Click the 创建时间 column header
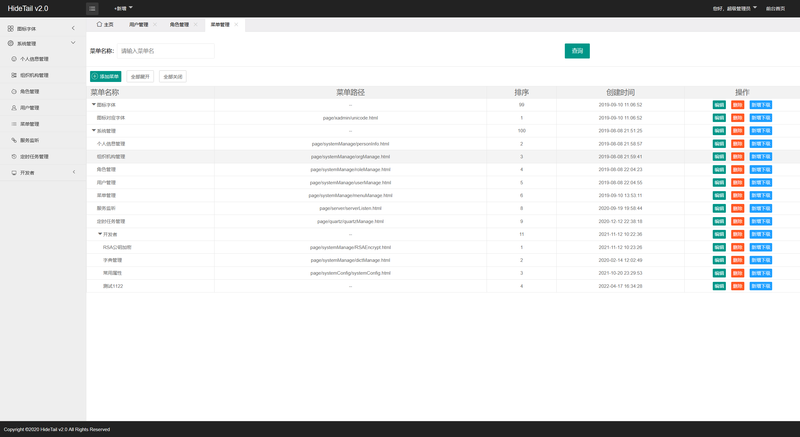Screen dimensions: 800x437 point(620,92)
